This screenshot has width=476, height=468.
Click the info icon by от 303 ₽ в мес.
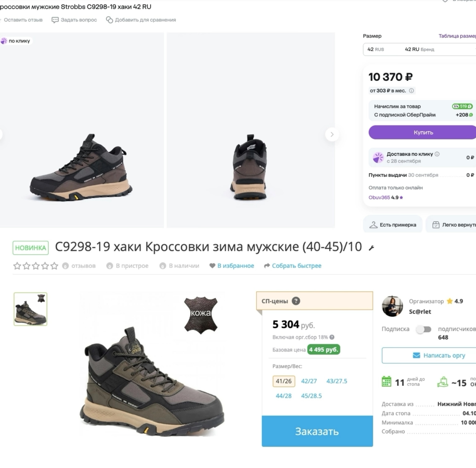pos(411,90)
